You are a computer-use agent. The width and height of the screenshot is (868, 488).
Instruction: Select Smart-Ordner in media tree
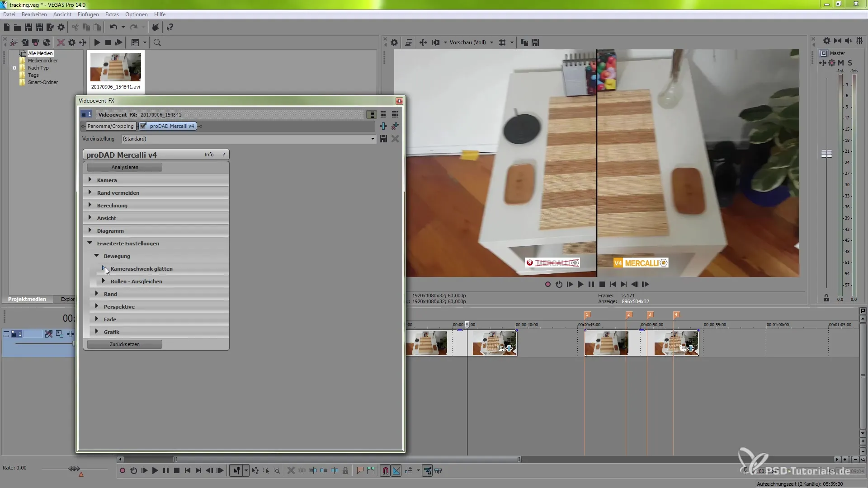43,82
